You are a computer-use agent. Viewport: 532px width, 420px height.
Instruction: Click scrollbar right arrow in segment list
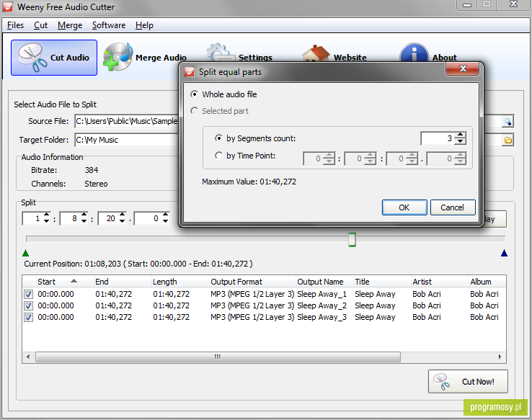(500, 357)
